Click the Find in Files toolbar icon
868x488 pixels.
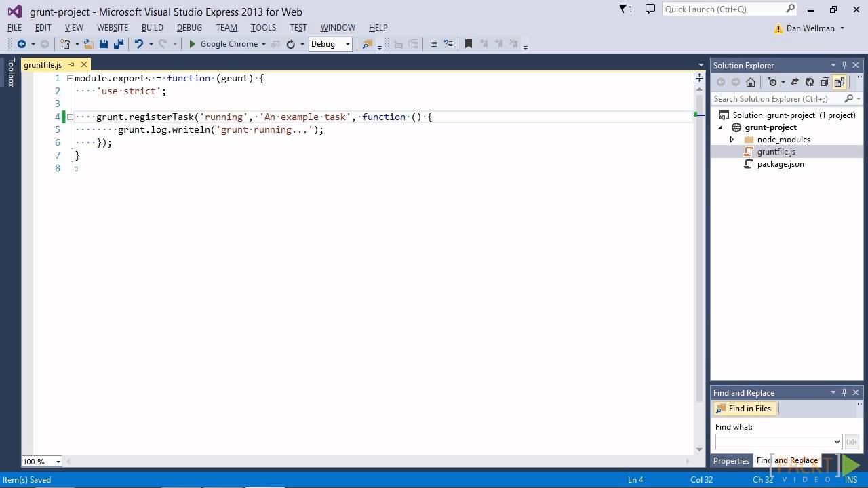coord(367,44)
